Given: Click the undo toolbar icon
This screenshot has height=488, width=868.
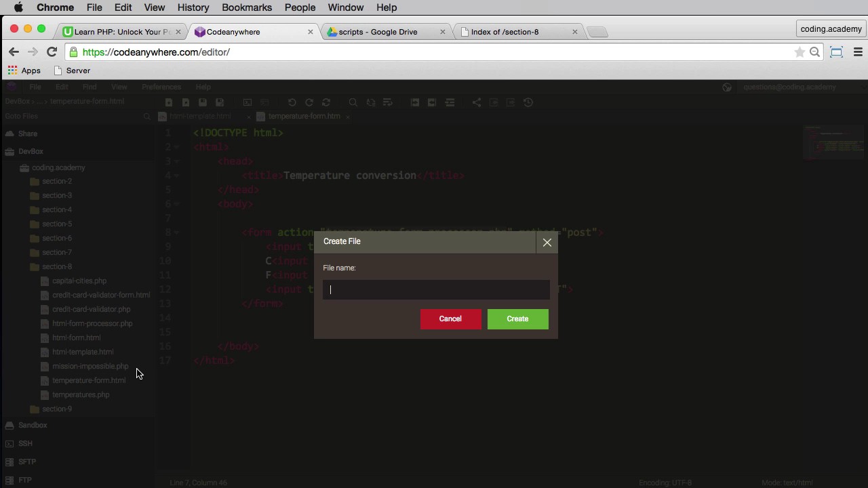Looking at the screenshot, I should pyautogui.click(x=292, y=102).
